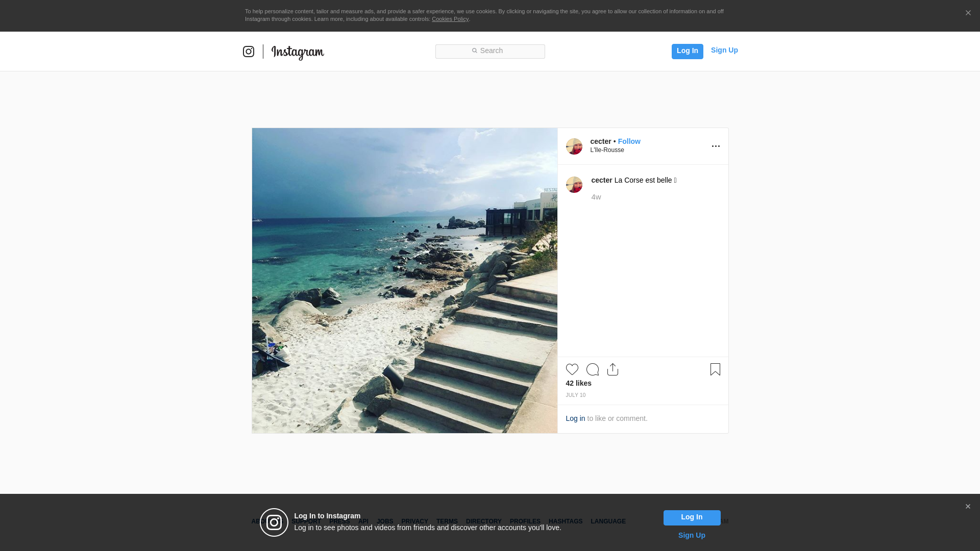Close the Log In to Instagram banner
980x551 pixels.
[968, 506]
